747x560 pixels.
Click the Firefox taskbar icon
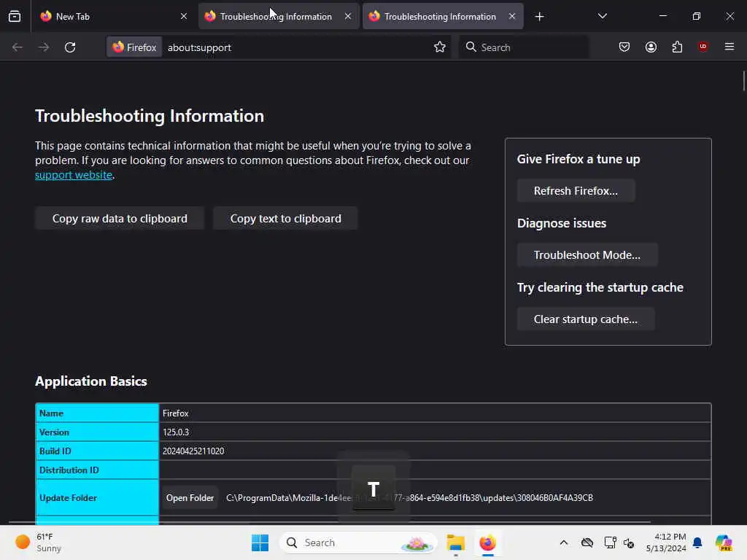tap(487, 542)
